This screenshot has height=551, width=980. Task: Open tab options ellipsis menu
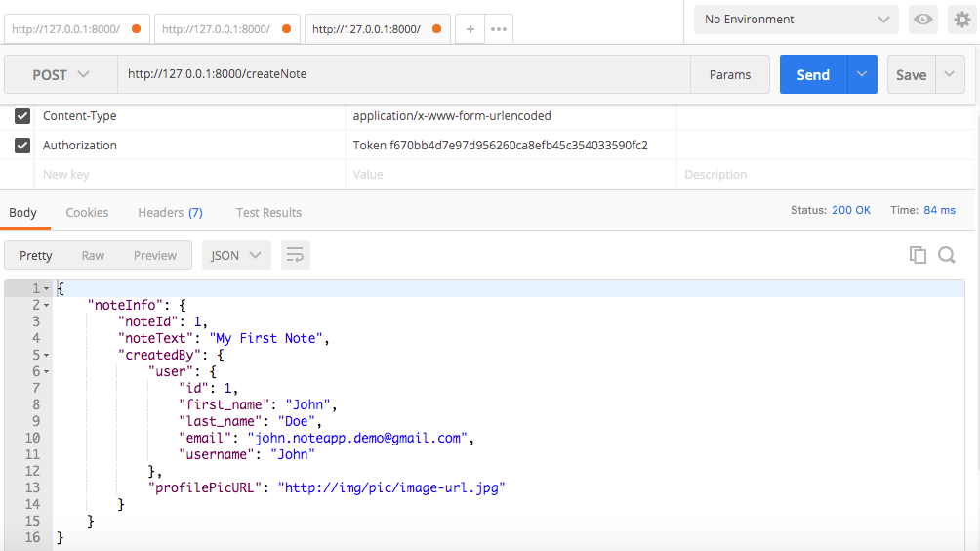[499, 29]
